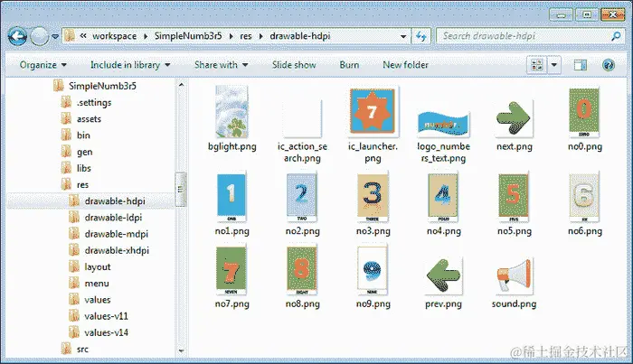
Task: Select the no7.png image
Action: (231, 270)
